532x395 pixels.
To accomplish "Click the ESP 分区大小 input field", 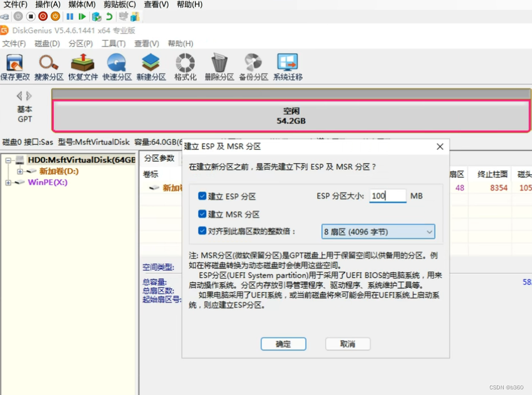I will point(388,196).
